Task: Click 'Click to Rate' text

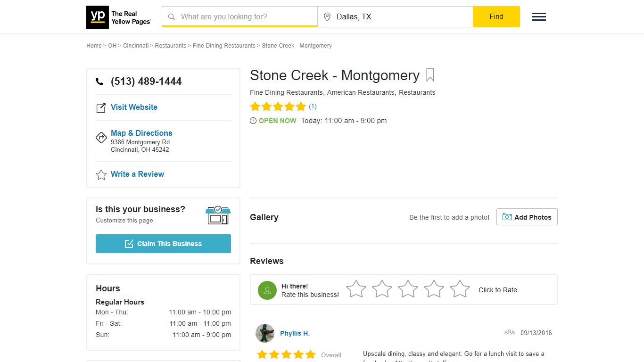Action: coord(498,290)
